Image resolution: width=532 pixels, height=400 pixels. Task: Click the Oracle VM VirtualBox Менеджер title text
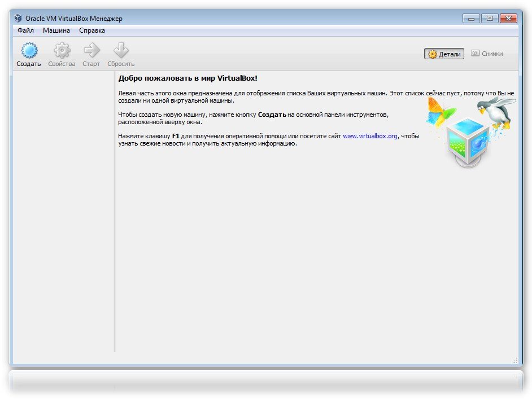point(74,19)
